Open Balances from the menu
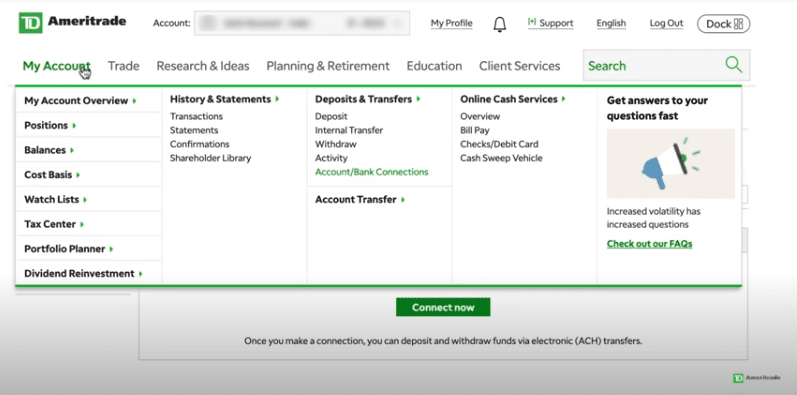The image size is (797, 395). [49, 150]
